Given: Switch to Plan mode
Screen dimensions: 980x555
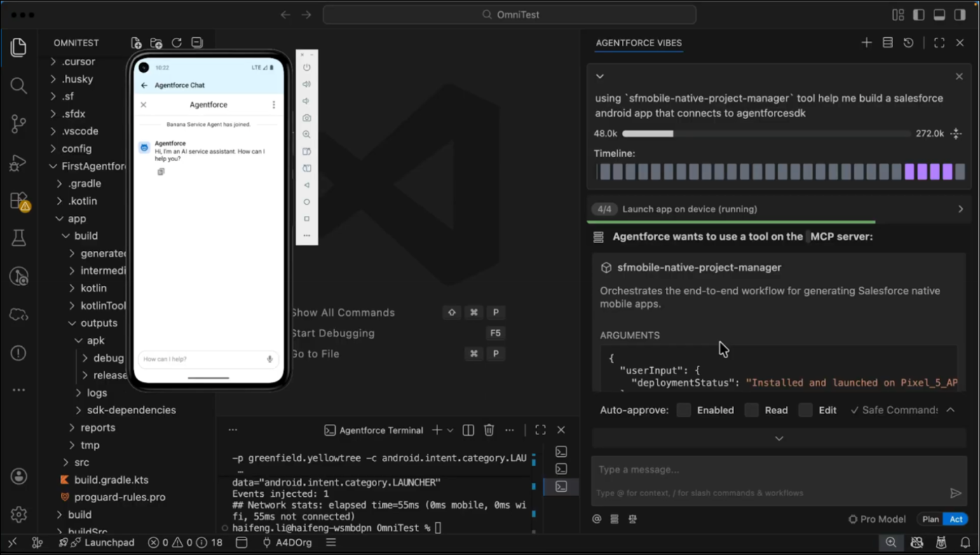Looking at the screenshot, I should [x=930, y=519].
